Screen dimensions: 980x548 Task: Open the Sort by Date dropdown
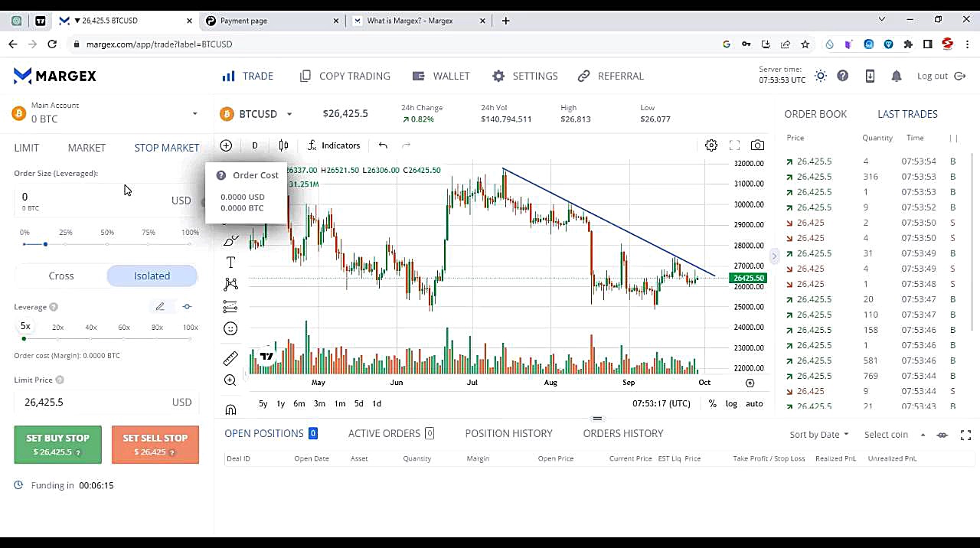819,435
